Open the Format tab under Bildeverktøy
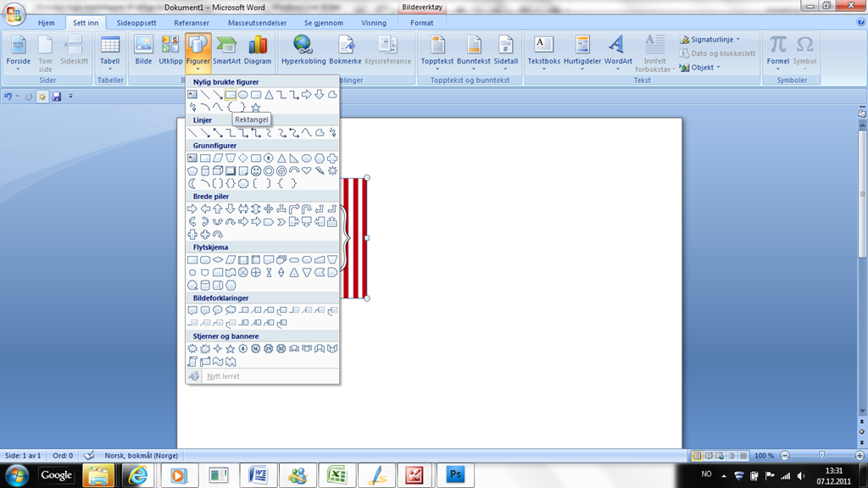Image resolution: width=868 pixels, height=488 pixels. pos(422,23)
